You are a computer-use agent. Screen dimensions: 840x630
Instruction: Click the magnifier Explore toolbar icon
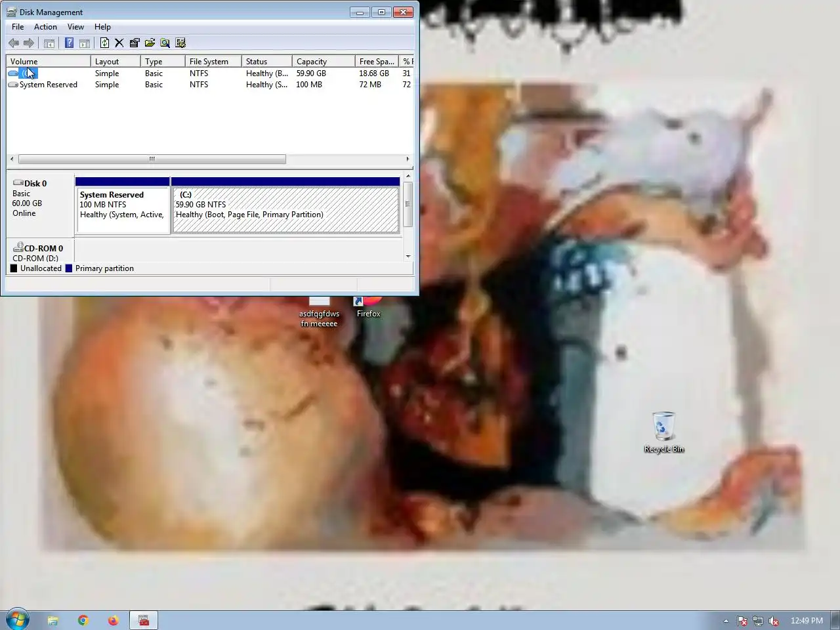click(x=165, y=43)
